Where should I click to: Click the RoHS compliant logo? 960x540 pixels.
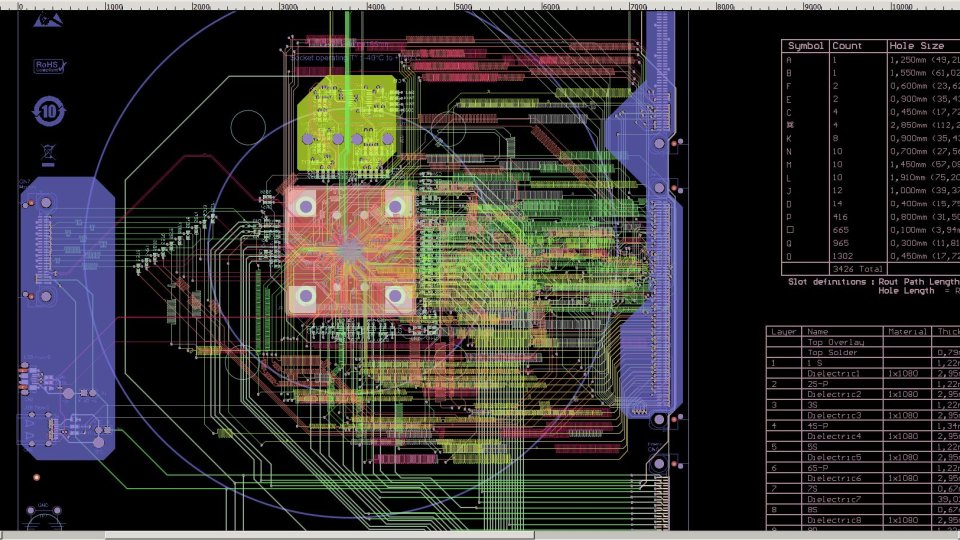pos(50,66)
